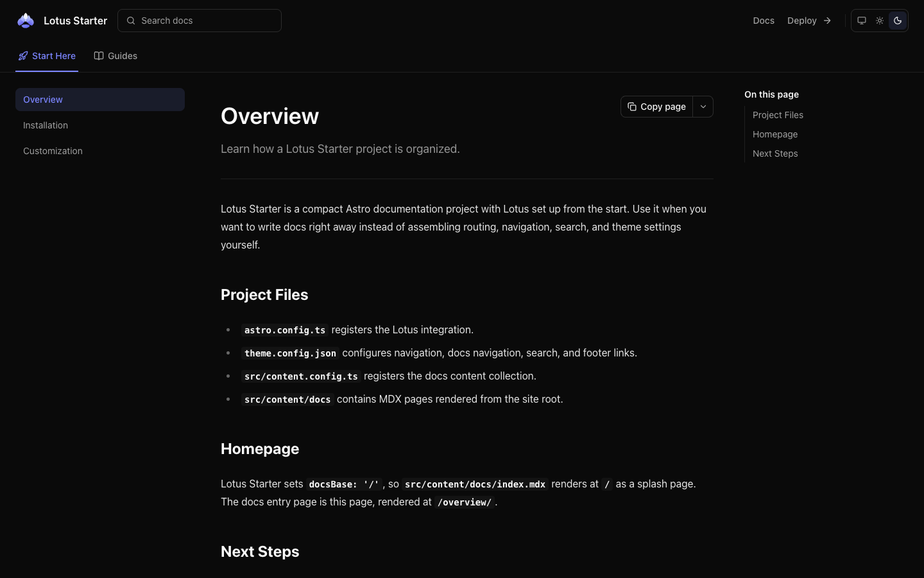Click the copy icon in Copy page
The width and height of the screenshot is (924, 578).
[632, 107]
